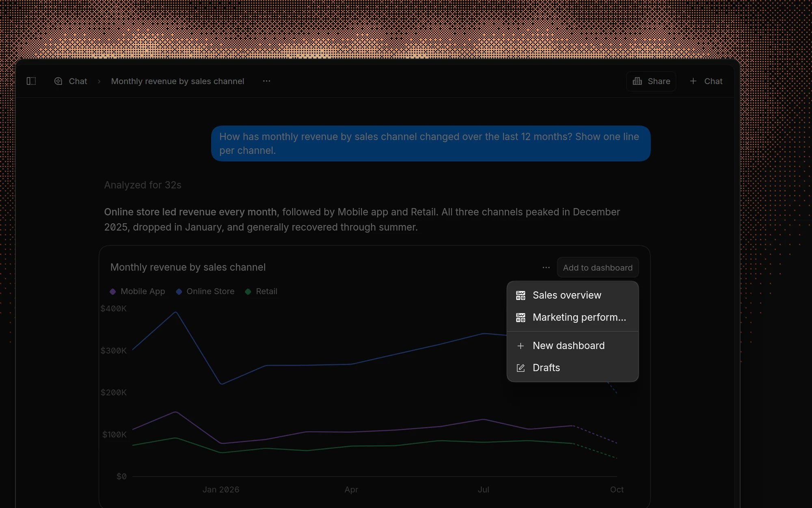812x508 pixels.
Task: Click the Sales overview dashboard icon
Action: (520, 295)
